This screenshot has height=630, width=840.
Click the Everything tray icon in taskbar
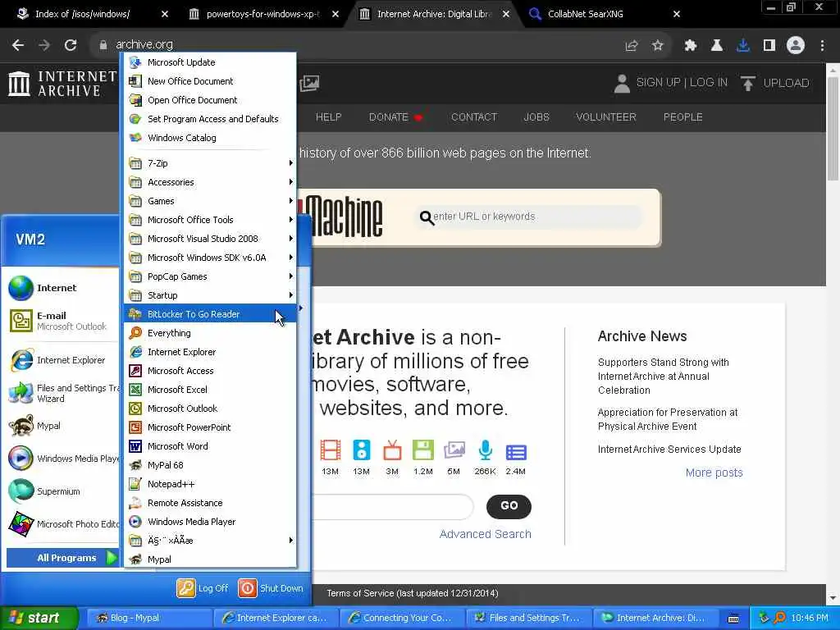pyautogui.click(x=779, y=618)
